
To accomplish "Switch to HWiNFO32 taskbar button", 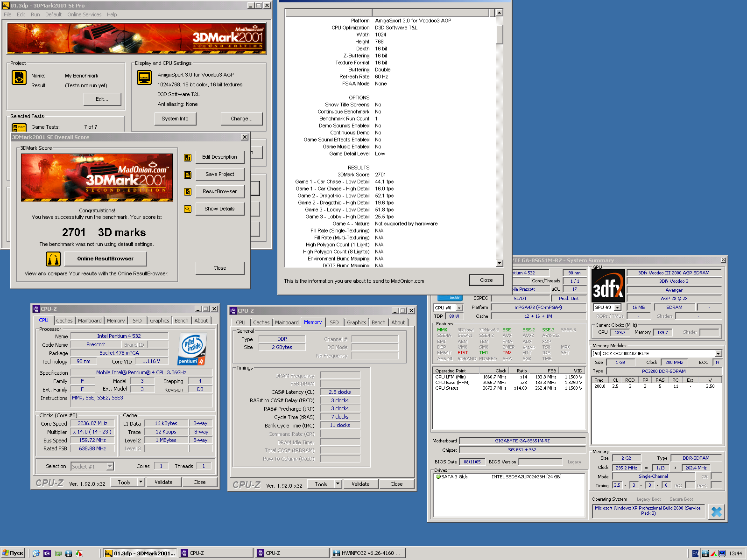I will click(368, 553).
